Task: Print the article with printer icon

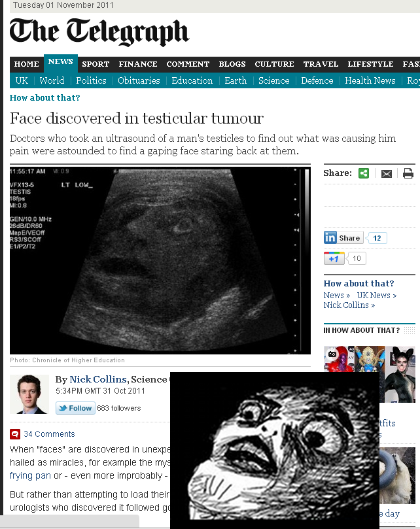Action: click(x=408, y=173)
